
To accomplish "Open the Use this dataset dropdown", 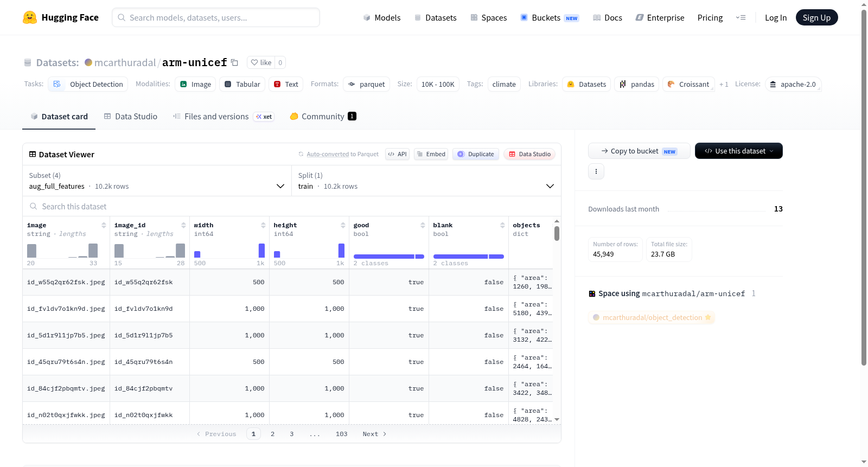I will click(738, 151).
